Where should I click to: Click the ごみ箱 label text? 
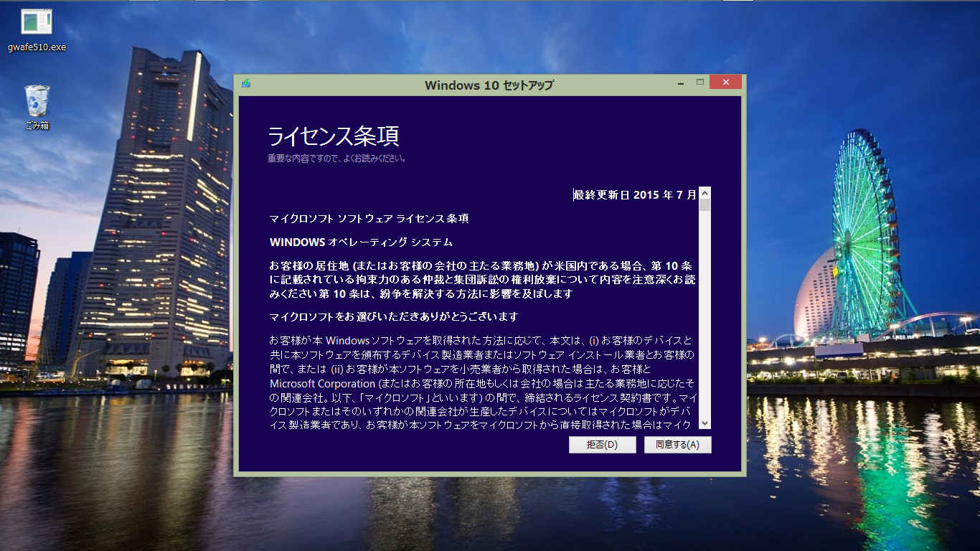click(37, 126)
